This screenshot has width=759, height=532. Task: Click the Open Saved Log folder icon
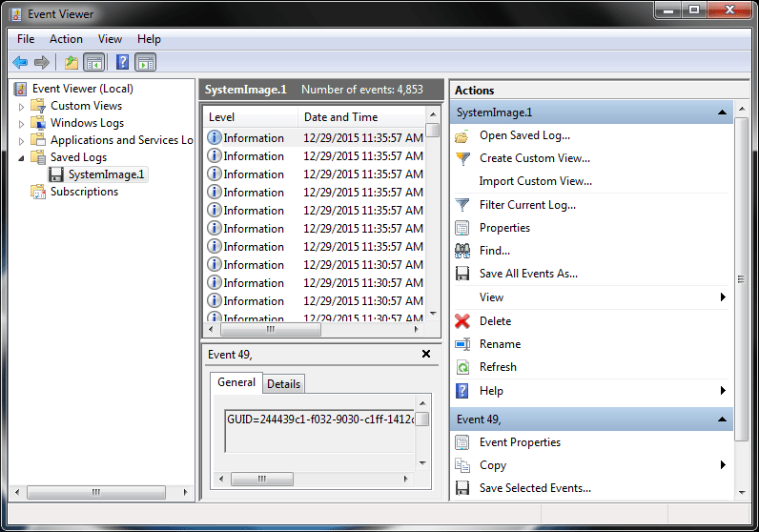pos(462,136)
